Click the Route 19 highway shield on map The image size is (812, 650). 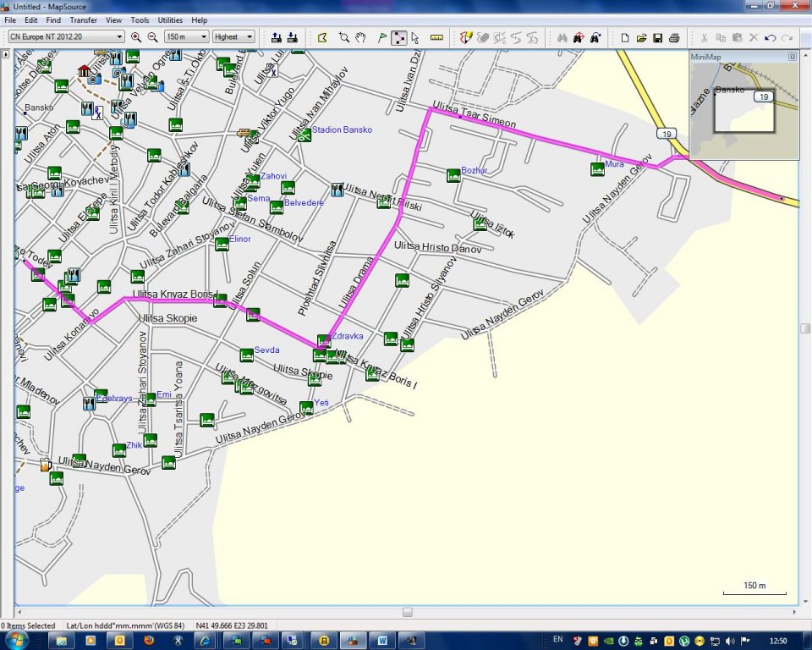667,134
